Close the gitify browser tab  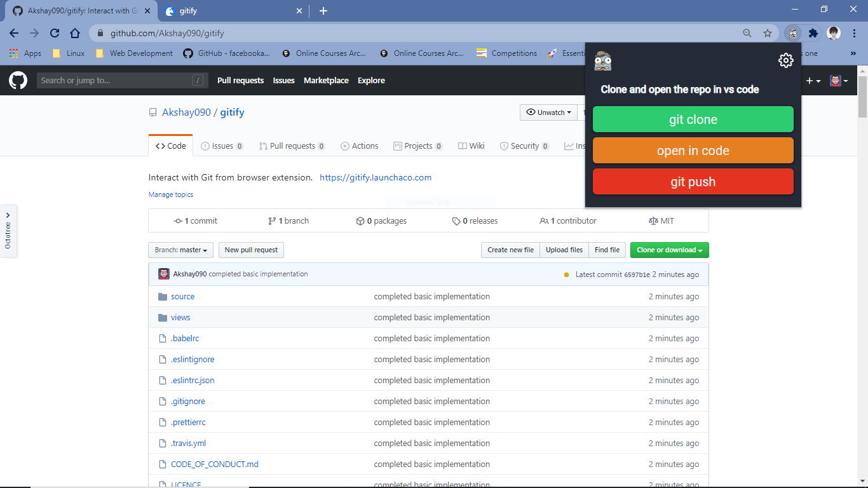coord(300,11)
